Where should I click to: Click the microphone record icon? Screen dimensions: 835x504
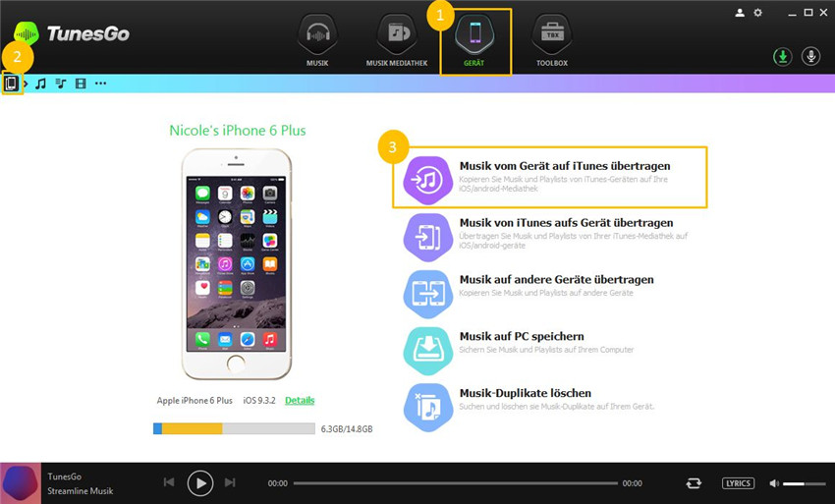click(x=810, y=56)
